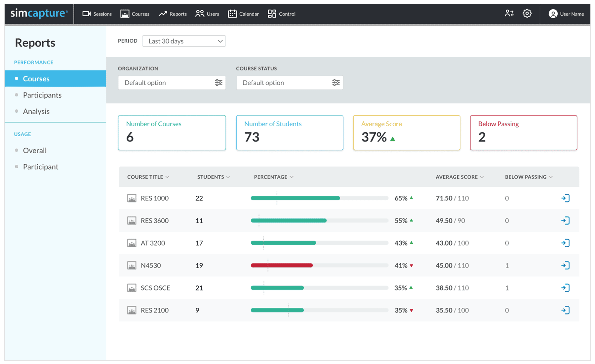Image resolution: width=595 pixels, height=364 pixels.
Task: Expand the Period Last 30 days dropdown
Action: [x=184, y=41]
